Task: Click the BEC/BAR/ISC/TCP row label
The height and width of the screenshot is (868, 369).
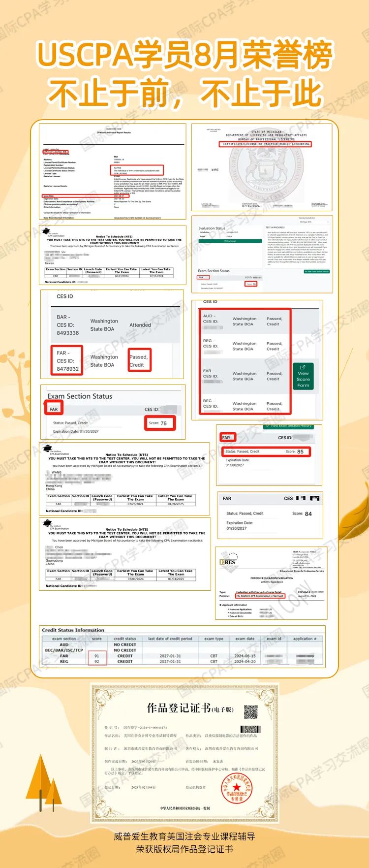Action: 64,650
